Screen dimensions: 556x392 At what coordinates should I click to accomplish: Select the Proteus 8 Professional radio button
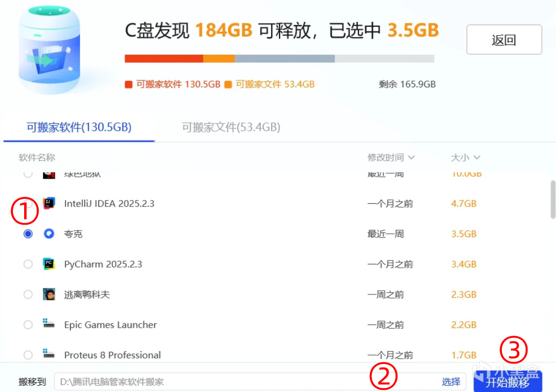[28, 355]
